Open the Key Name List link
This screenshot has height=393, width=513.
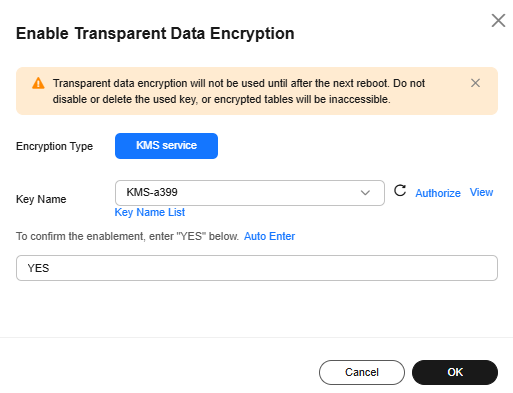pyautogui.click(x=150, y=212)
